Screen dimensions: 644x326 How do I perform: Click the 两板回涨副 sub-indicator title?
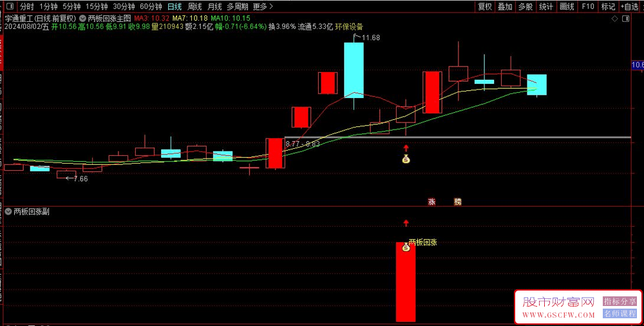(31, 212)
